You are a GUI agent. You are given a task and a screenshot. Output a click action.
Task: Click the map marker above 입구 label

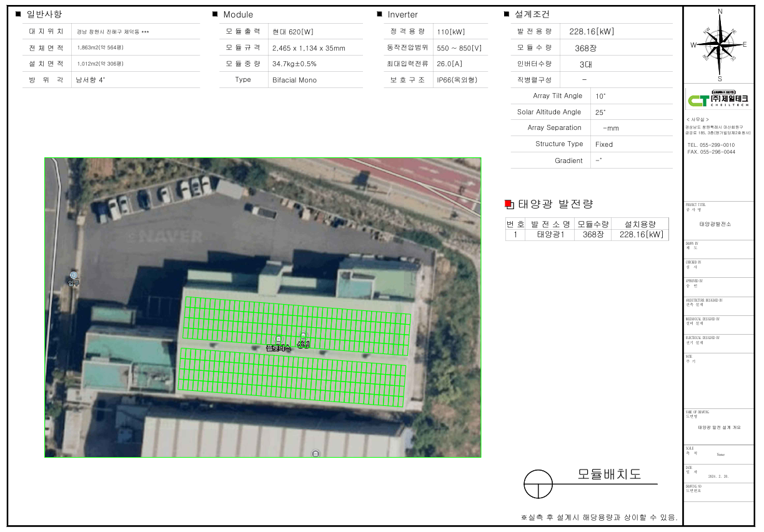(x=73, y=275)
